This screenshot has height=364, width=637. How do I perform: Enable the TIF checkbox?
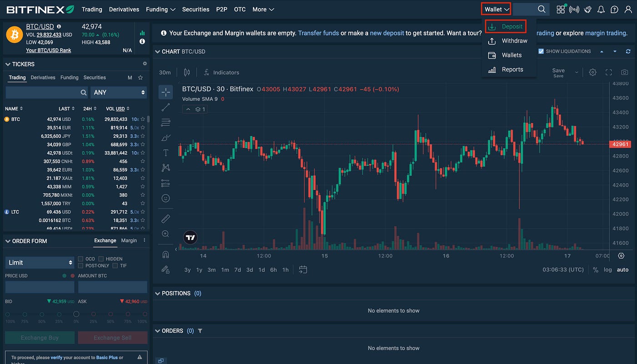(115, 265)
